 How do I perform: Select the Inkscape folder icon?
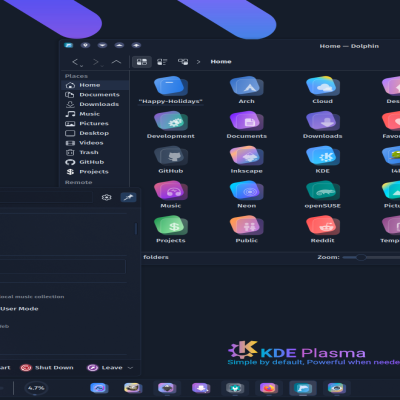(247, 156)
